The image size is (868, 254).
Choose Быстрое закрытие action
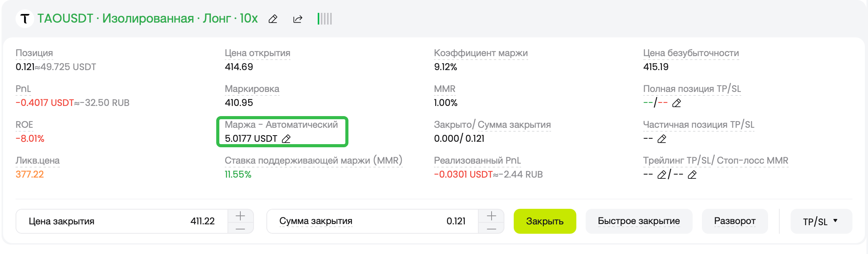click(x=638, y=221)
